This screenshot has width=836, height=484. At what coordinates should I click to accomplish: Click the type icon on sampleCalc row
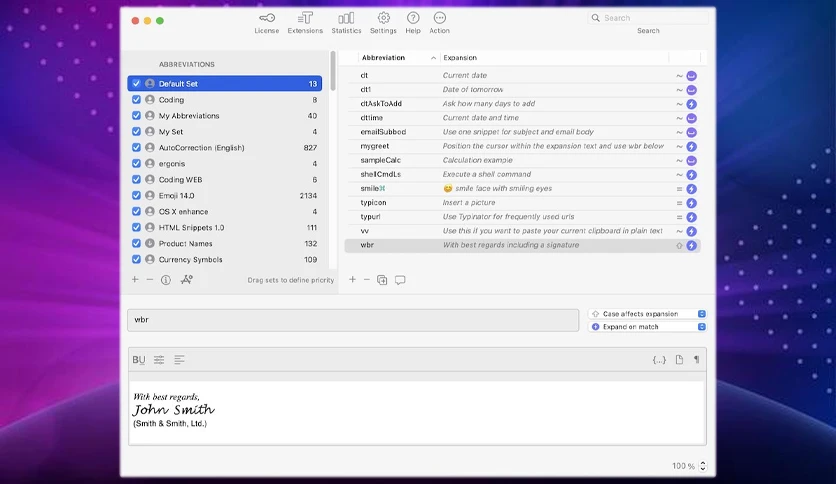coord(692,160)
